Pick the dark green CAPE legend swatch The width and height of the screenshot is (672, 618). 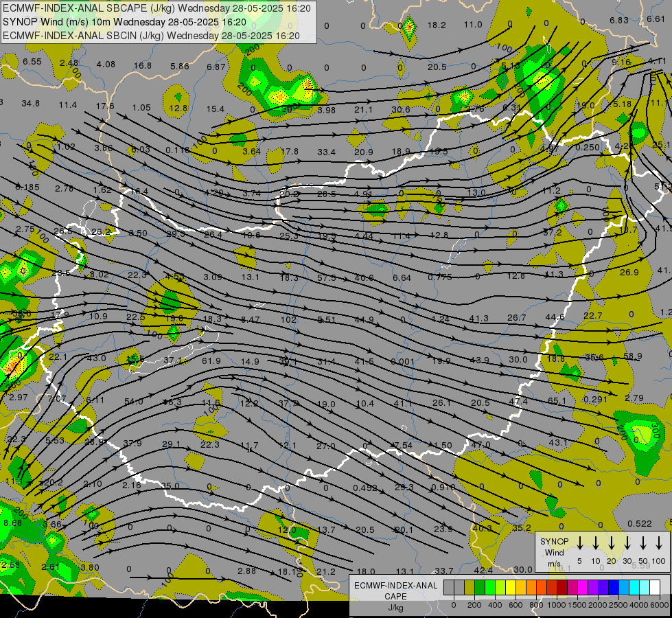[x=480, y=587]
